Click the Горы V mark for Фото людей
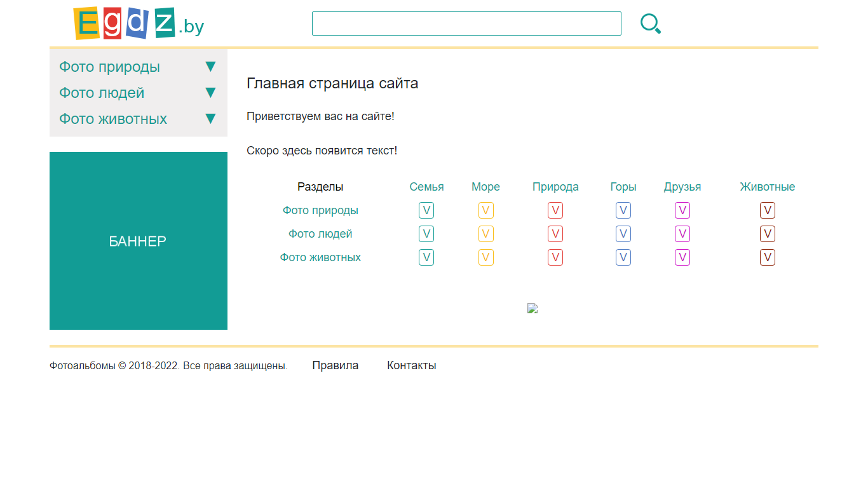This screenshot has width=868, height=488. [x=623, y=234]
